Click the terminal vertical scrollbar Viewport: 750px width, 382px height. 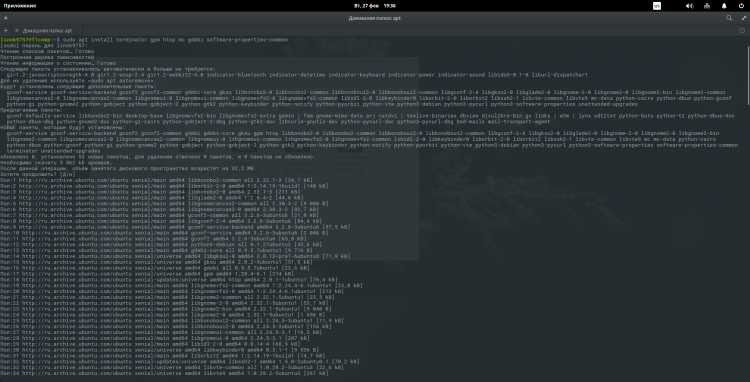coord(748,76)
